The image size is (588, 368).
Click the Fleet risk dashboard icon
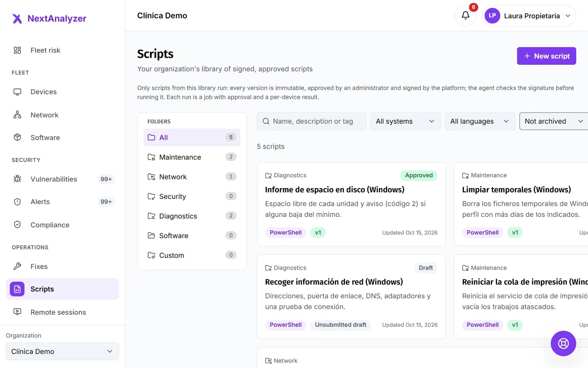(17, 50)
